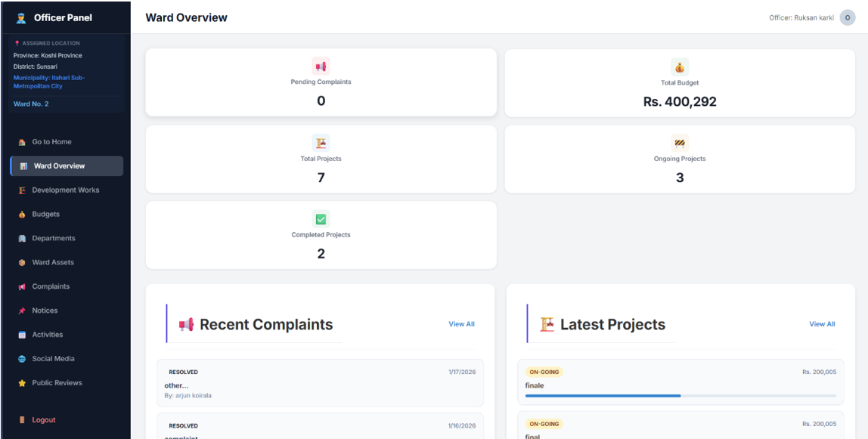Click the money bag icon beside Budgets
The width and height of the screenshot is (868, 439).
22,215
